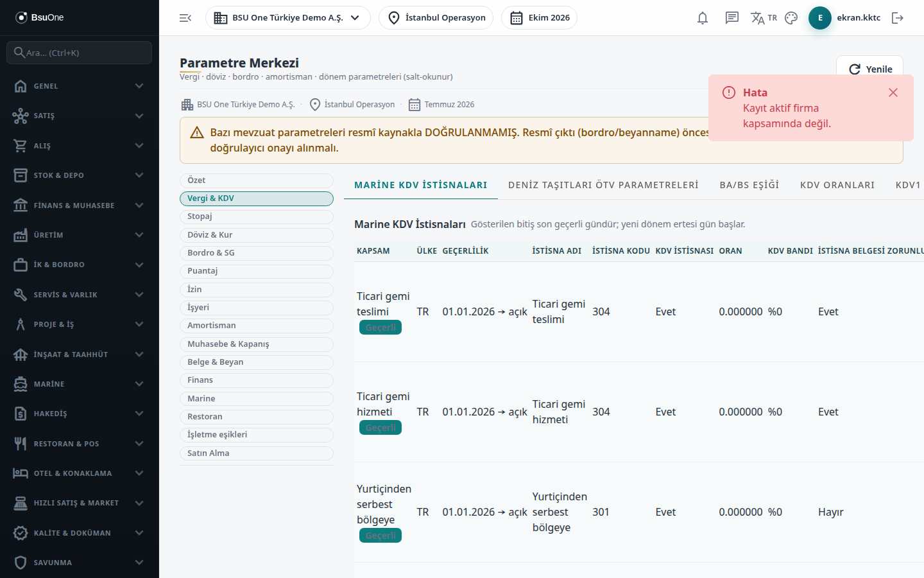Focus the Ara search field

point(80,53)
